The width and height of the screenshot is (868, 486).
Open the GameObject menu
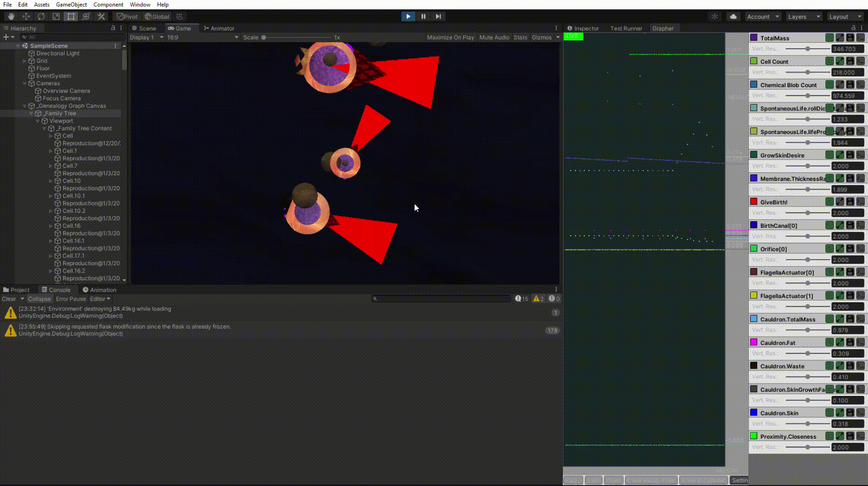pyautogui.click(x=71, y=5)
